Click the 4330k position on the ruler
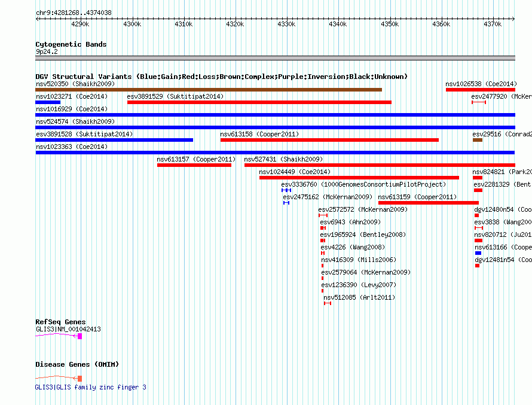532x405 pixels. (287, 24)
